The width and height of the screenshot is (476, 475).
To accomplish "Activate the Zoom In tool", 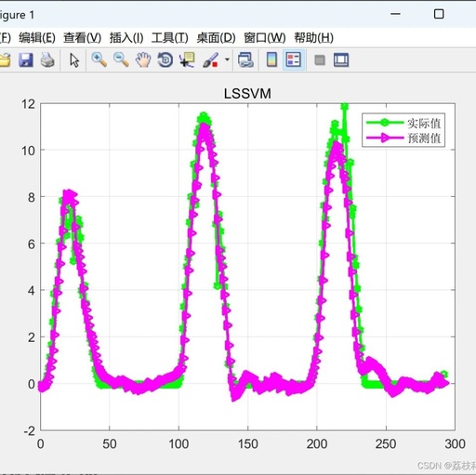I will click(x=99, y=59).
